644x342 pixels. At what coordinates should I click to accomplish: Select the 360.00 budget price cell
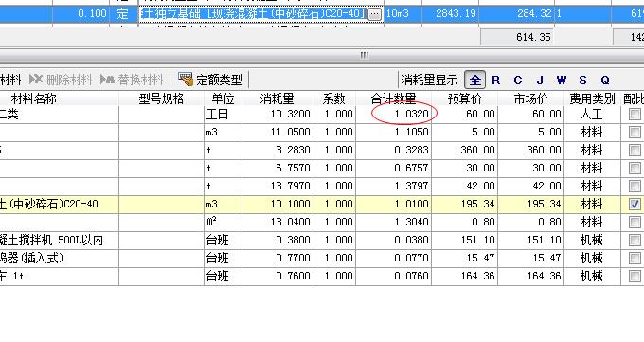click(x=464, y=150)
